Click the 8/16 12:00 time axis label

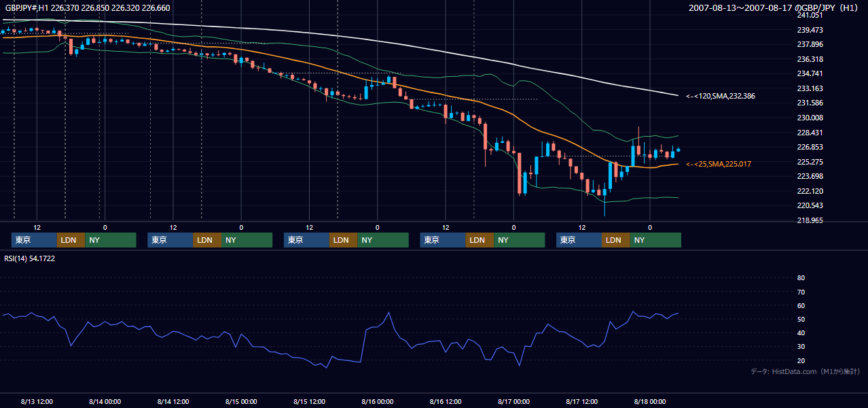[446, 401]
